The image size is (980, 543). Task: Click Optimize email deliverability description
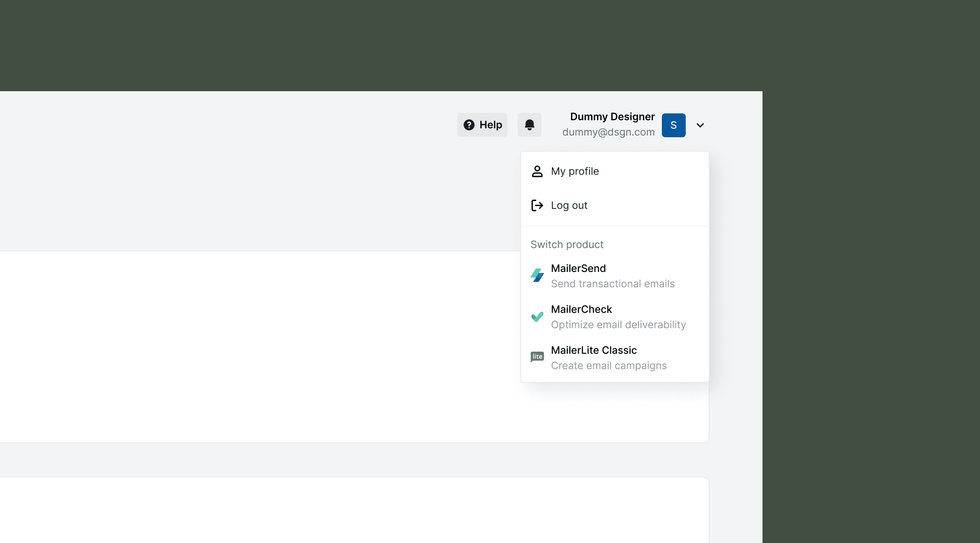click(618, 325)
